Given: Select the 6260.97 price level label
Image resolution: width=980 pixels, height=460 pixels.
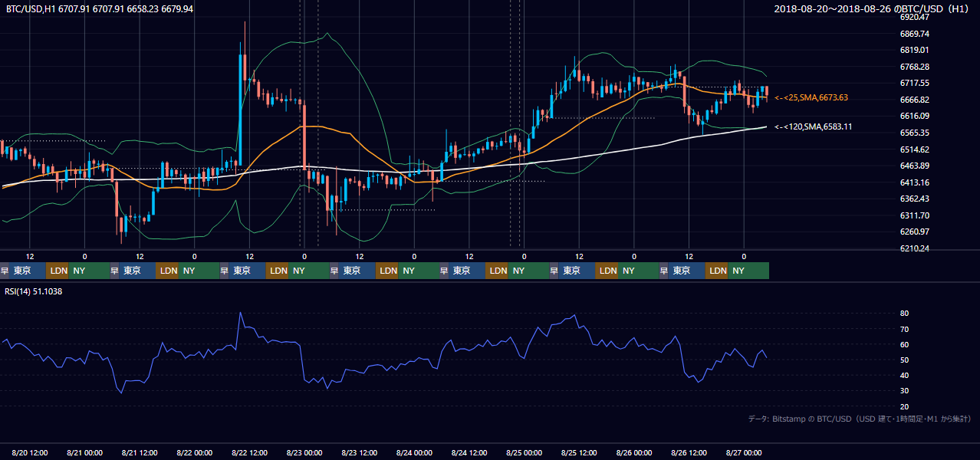Looking at the screenshot, I should point(915,232).
